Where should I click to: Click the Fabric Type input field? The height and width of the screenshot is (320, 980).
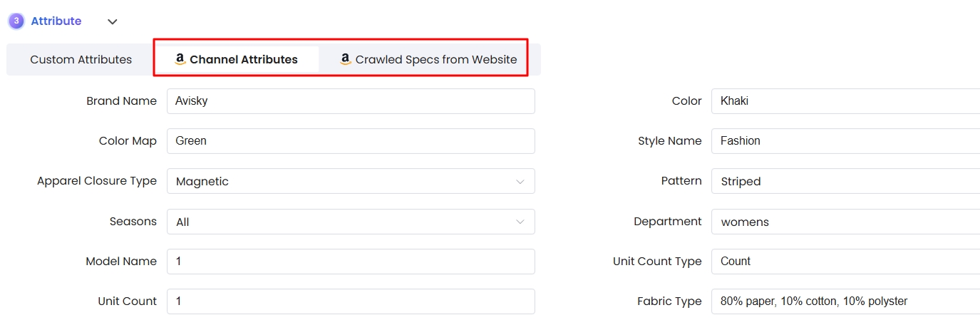[845, 301]
